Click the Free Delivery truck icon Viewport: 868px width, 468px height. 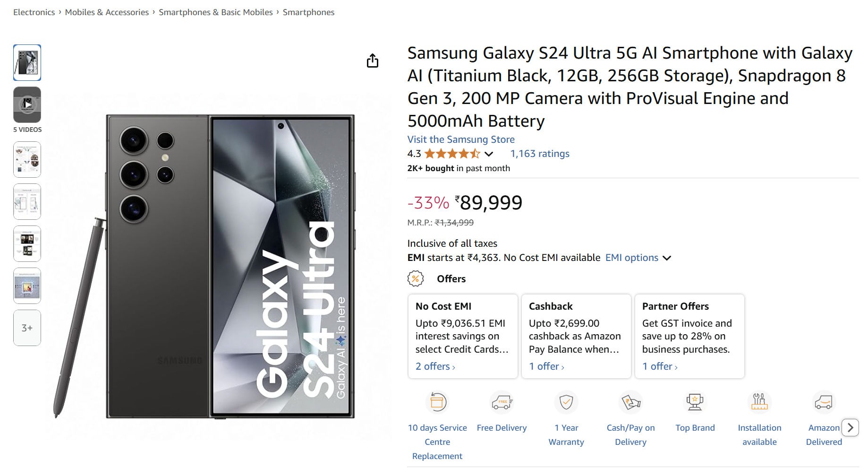point(502,402)
